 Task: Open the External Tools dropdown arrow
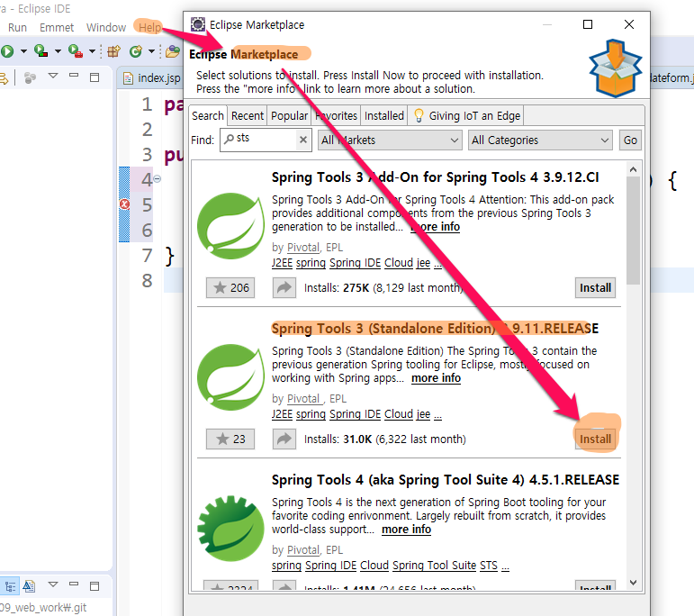[92, 51]
